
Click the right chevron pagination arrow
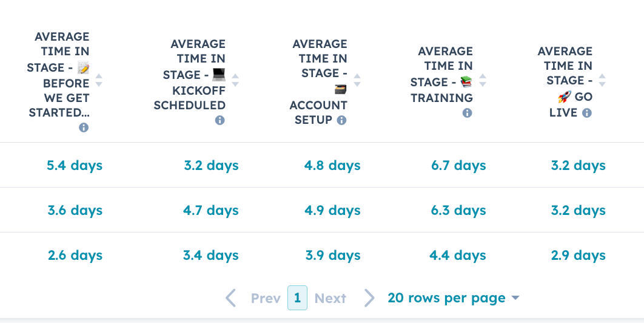tap(370, 298)
